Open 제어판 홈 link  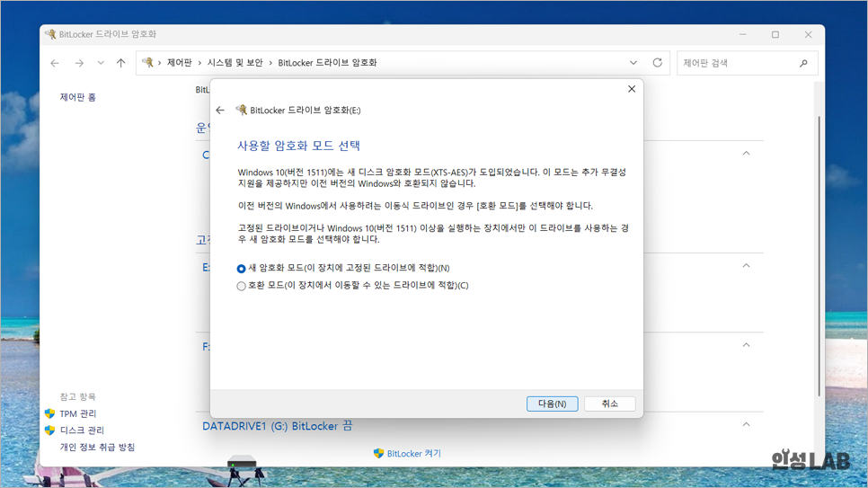(78, 97)
